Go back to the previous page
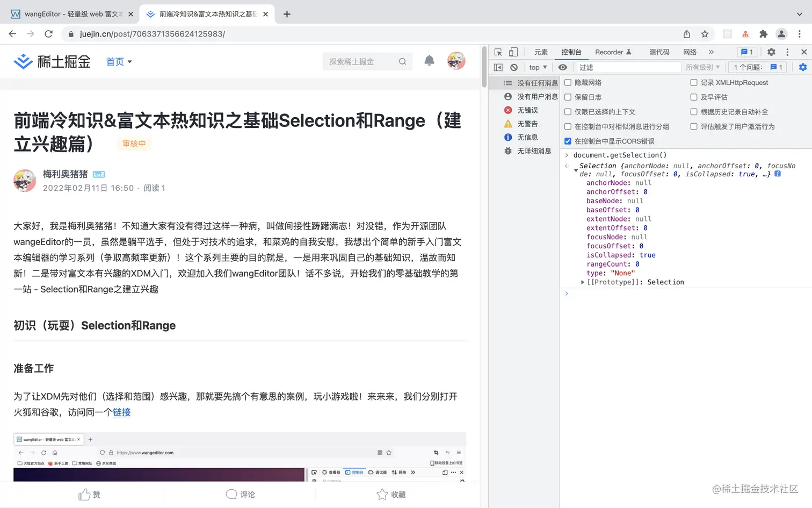 pyautogui.click(x=12, y=34)
